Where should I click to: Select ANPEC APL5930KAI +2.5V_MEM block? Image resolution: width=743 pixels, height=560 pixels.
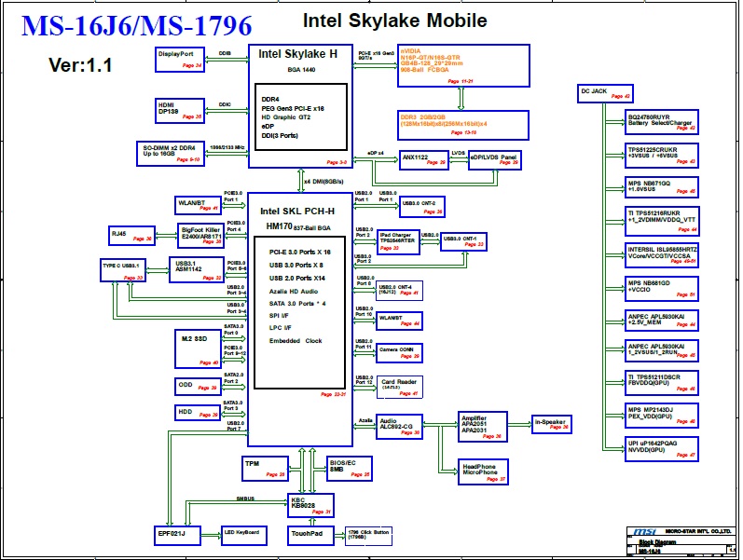(x=662, y=321)
